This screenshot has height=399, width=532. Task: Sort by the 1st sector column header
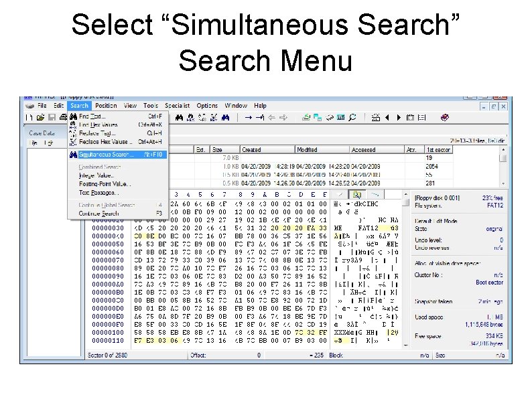pyautogui.click(x=438, y=150)
